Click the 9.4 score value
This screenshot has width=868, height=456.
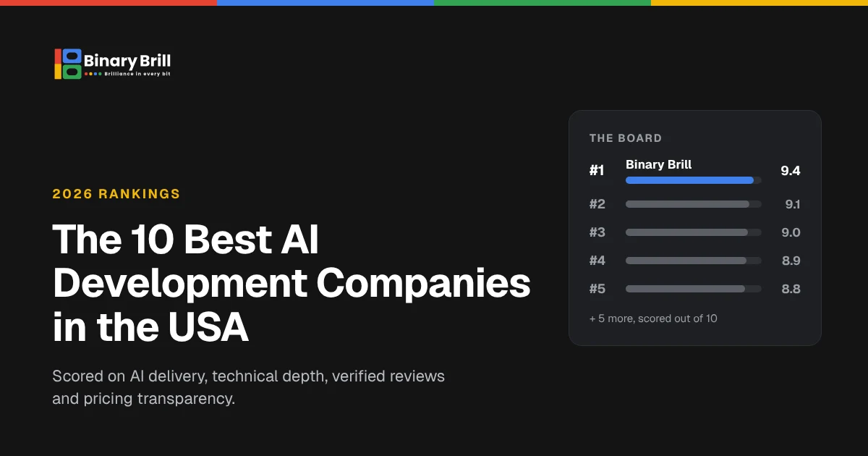(x=791, y=171)
